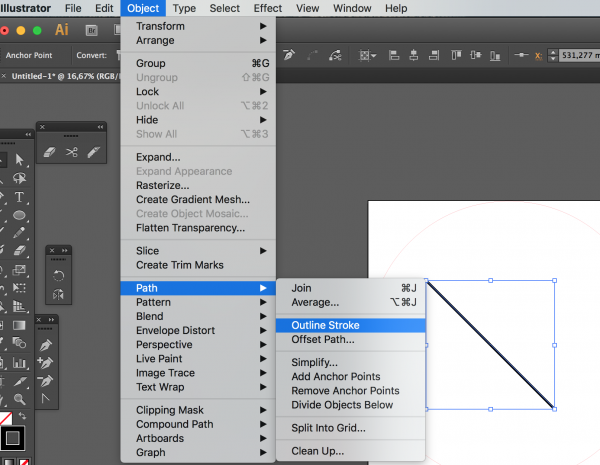Expand the Hide submenu
This screenshot has width=600, height=465.
coord(198,120)
